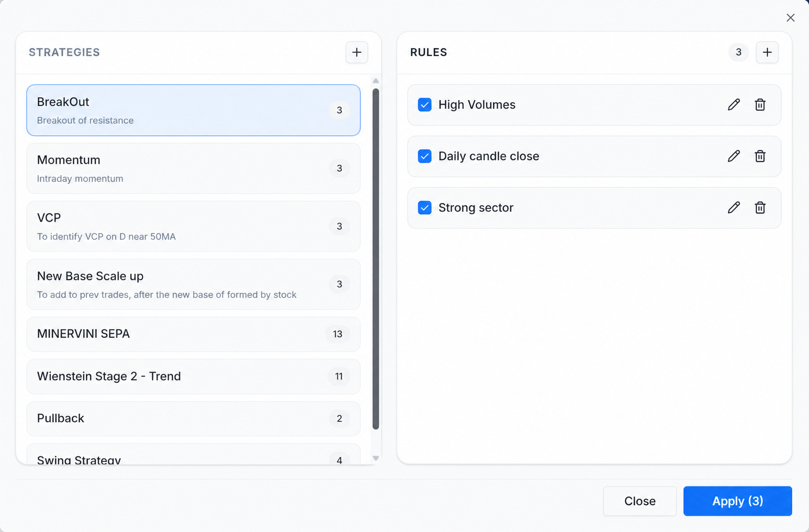Viewport: 809px width, 532px height.
Task: Delete the Daily candle close rule
Action: tap(760, 156)
